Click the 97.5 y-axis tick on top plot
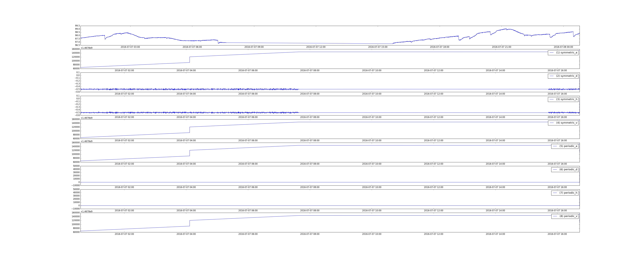644x258 pixels. click(x=77, y=39)
